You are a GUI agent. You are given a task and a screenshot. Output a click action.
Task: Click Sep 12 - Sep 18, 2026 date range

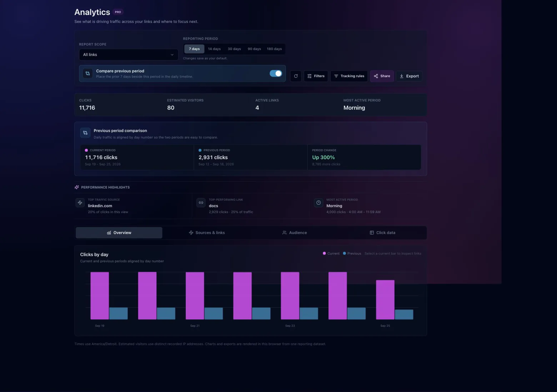216,164
